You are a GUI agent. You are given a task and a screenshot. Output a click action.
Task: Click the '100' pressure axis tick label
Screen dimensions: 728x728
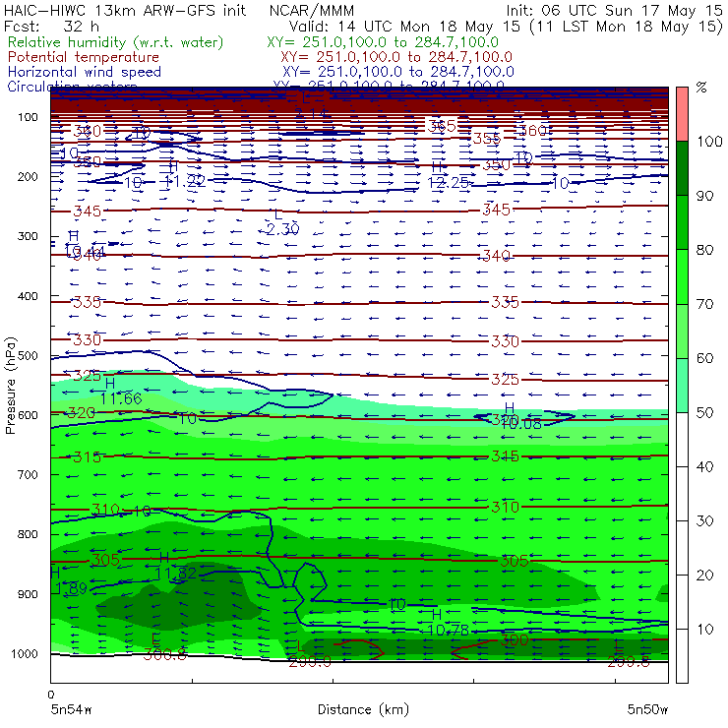click(28, 117)
